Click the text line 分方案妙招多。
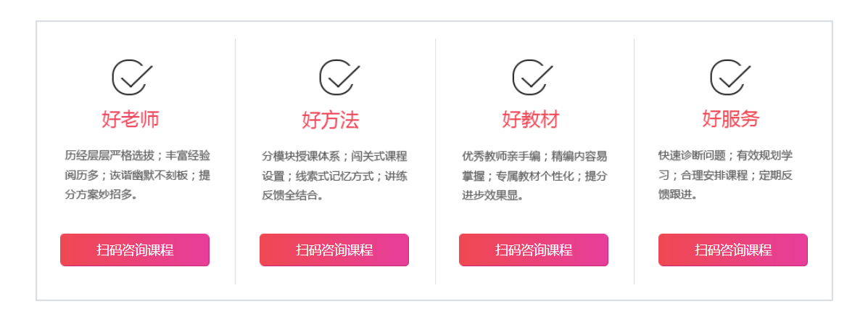The height and width of the screenshot is (312, 868). [102, 195]
